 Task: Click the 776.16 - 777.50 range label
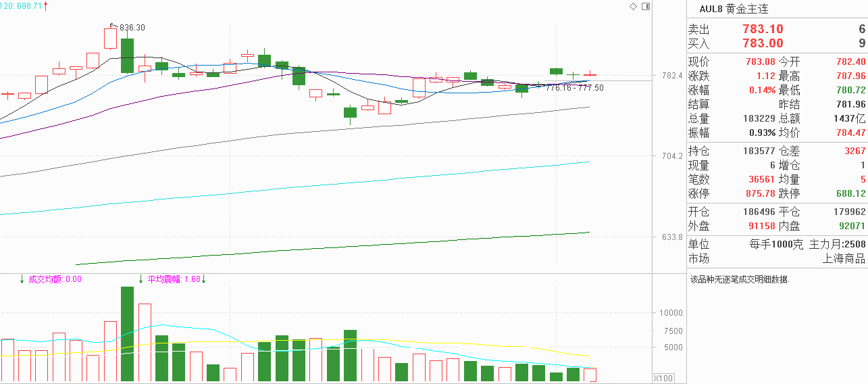click(x=575, y=88)
